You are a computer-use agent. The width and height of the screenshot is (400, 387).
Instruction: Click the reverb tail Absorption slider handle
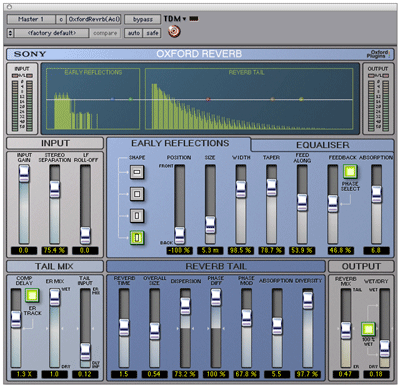(x=277, y=326)
